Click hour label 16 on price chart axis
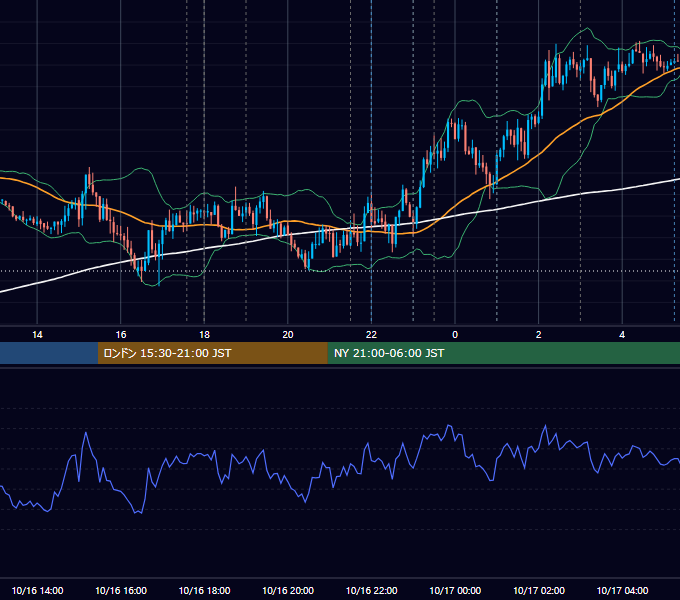 coord(121,335)
